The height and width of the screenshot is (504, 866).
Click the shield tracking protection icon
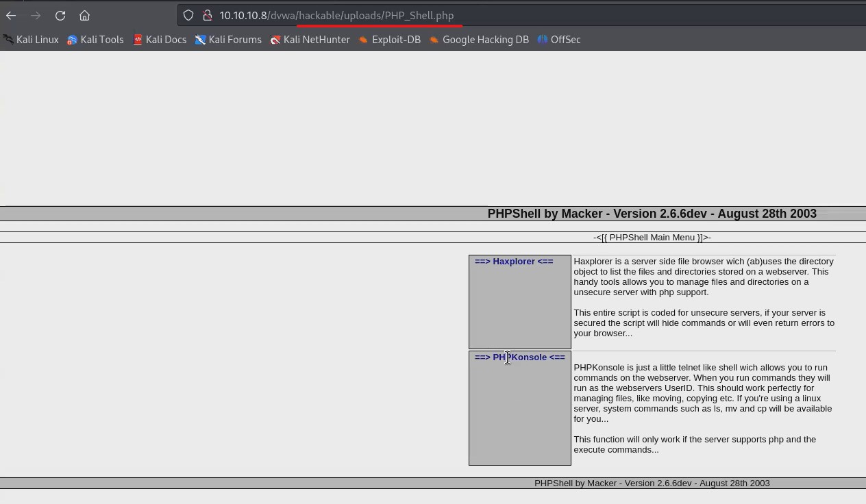[x=188, y=15]
